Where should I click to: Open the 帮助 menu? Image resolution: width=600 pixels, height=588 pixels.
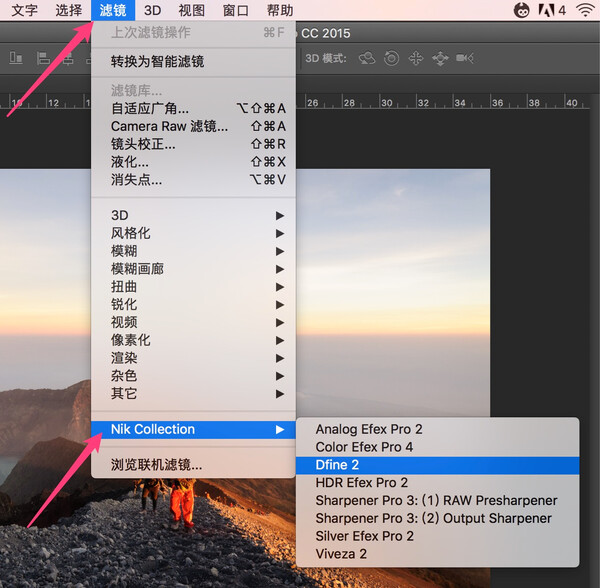280,10
